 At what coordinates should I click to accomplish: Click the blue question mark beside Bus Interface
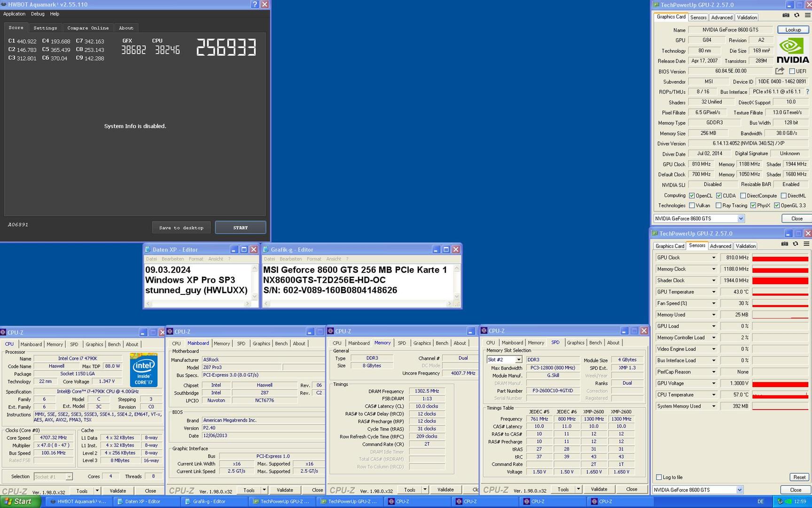[808, 92]
